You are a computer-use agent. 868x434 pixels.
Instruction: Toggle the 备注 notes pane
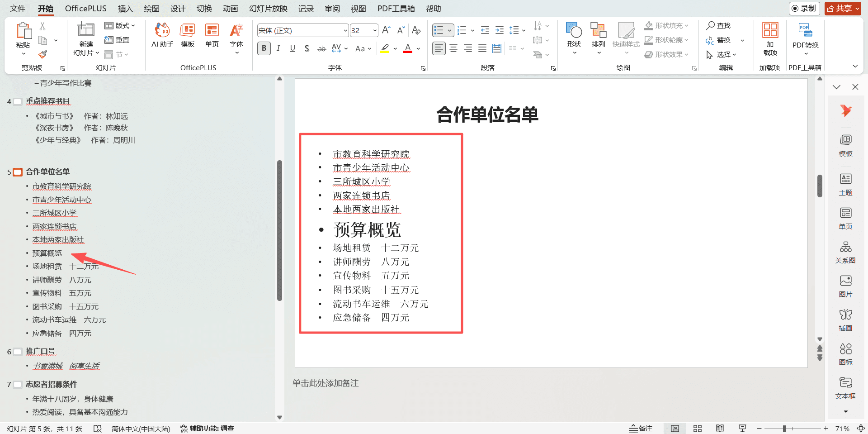point(641,429)
